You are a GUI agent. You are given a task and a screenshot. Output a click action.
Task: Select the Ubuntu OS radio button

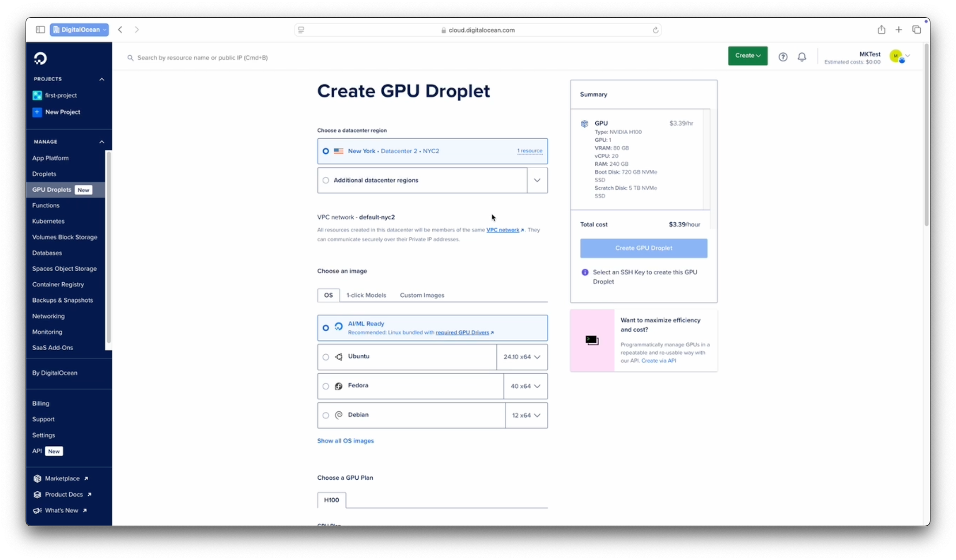(325, 356)
